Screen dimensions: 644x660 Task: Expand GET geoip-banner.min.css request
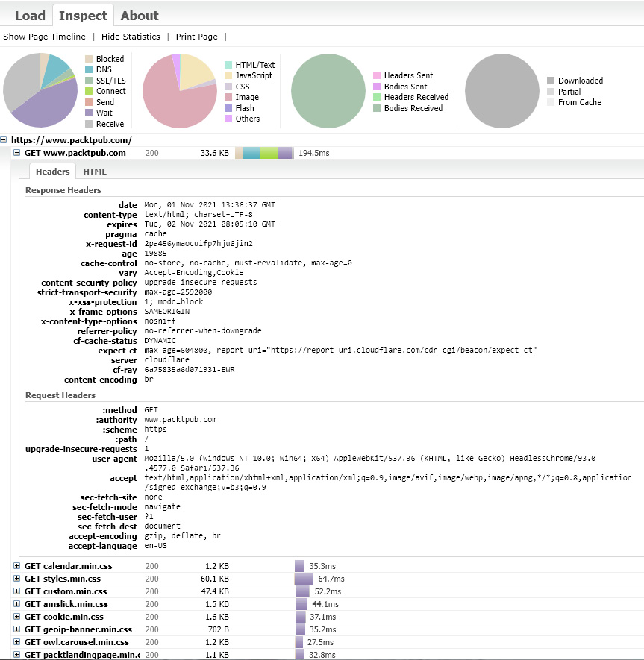pyautogui.click(x=17, y=629)
